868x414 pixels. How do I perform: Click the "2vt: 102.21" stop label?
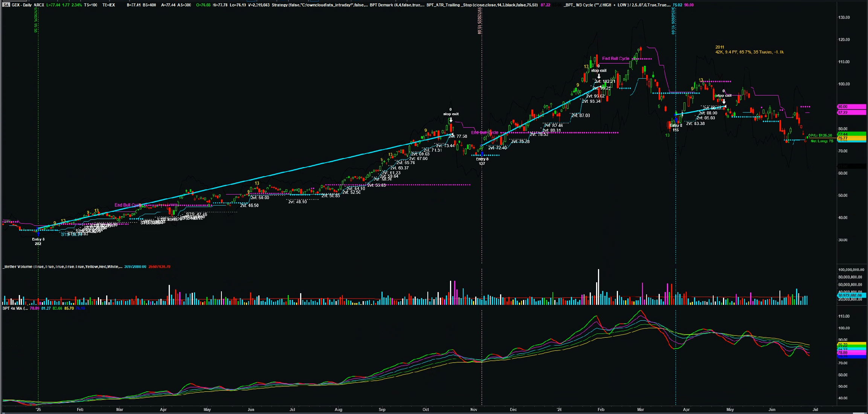tap(605, 81)
